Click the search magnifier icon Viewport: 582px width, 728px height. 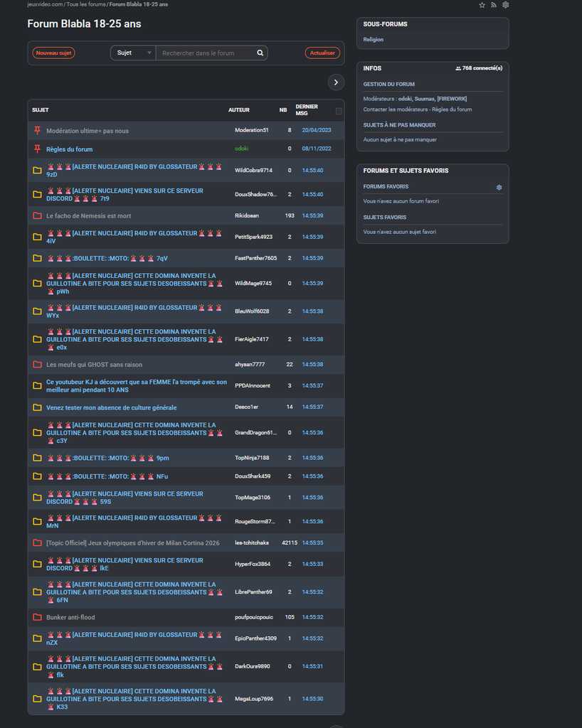[x=260, y=53]
